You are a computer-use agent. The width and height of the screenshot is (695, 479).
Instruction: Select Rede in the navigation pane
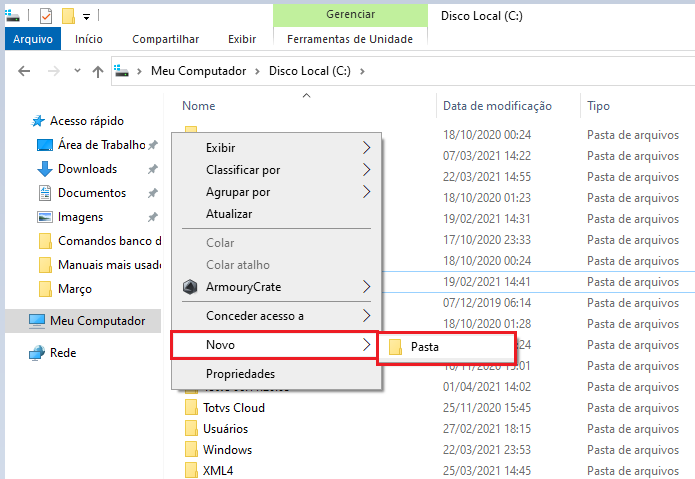click(63, 353)
